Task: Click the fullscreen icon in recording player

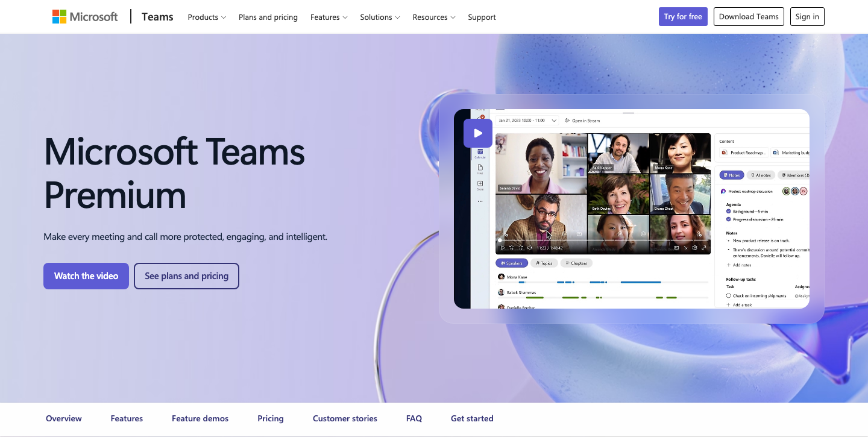Action: 703,248
